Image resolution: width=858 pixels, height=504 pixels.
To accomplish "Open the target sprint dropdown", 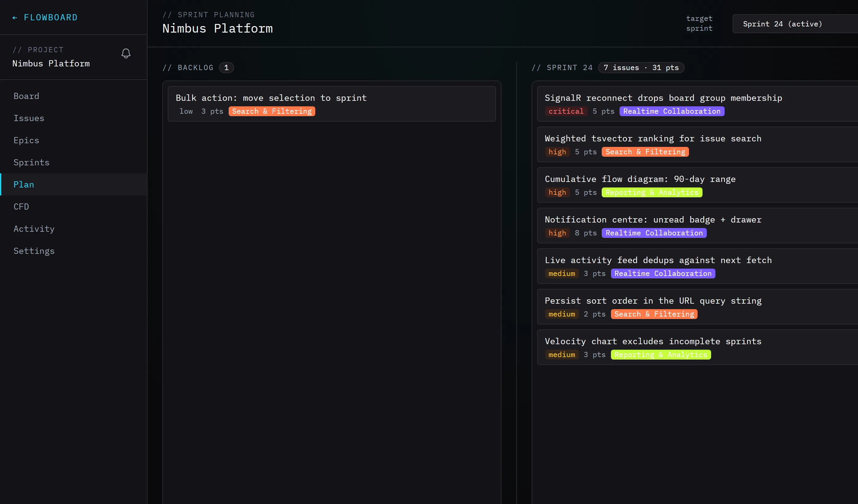I will tap(795, 24).
